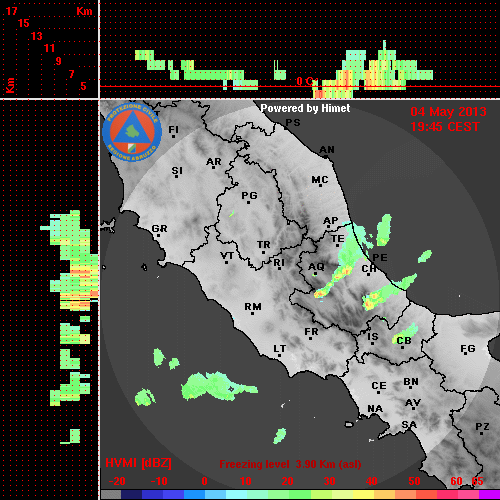The image size is (500, 500).
Task: Click the "-20" dBZ scale value
Action: click(117, 481)
